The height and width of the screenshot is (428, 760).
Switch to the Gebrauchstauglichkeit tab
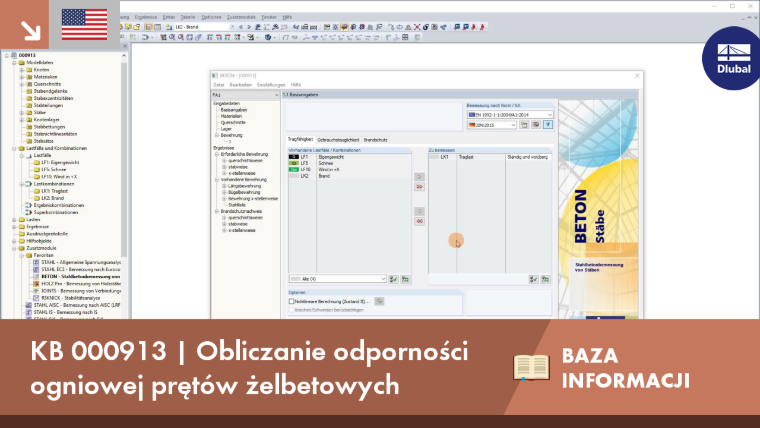[x=338, y=140]
